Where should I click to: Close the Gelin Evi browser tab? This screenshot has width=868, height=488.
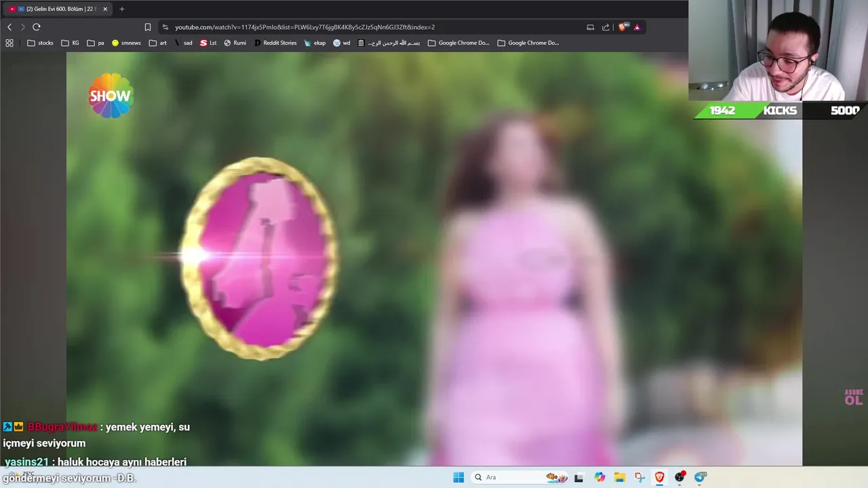click(105, 9)
